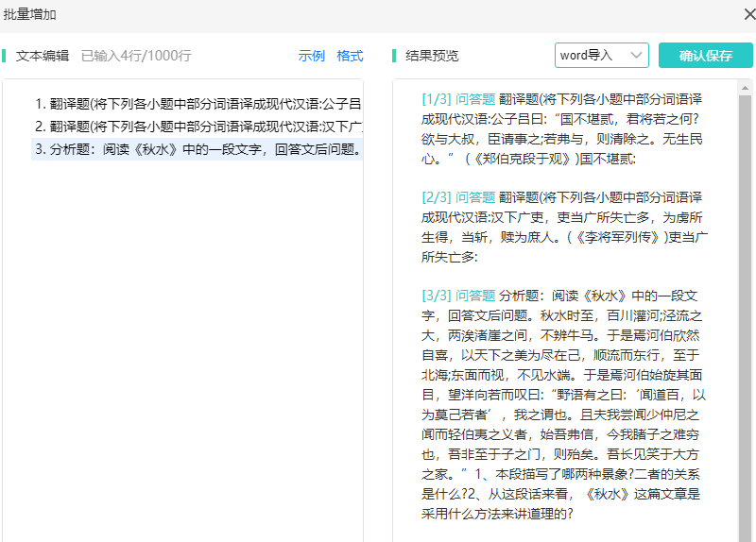Click the preview scrollbar up arrow
The width and height of the screenshot is (756, 542).
tap(745, 88)
